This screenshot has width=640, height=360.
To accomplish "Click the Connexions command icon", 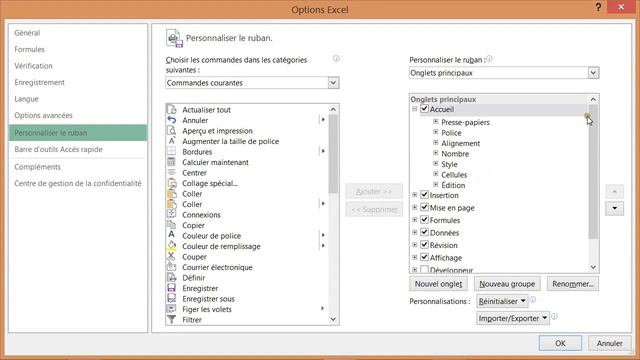I will 172,215.
